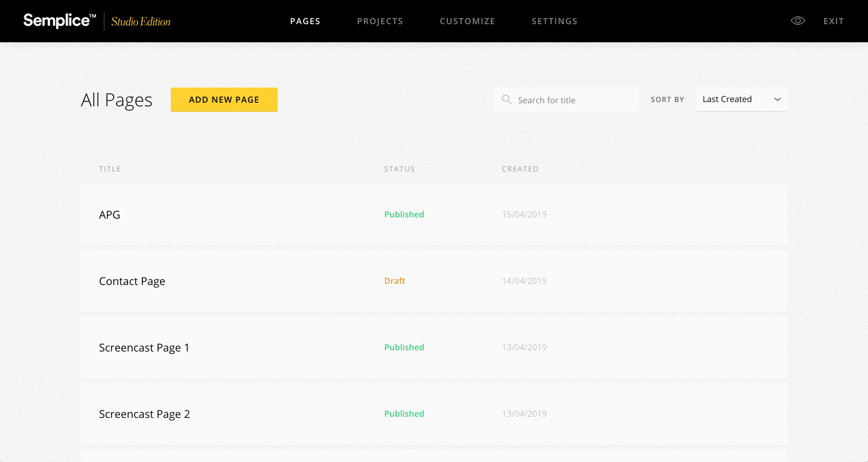Click the chevron on the sort selector
Image resolution: width=868 pixels, height=462 pixels.
(x=778, y=99)
